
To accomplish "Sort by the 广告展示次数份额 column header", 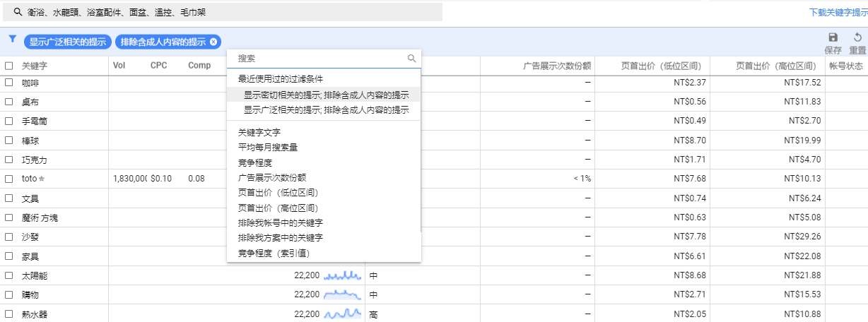I will [556, 66].
